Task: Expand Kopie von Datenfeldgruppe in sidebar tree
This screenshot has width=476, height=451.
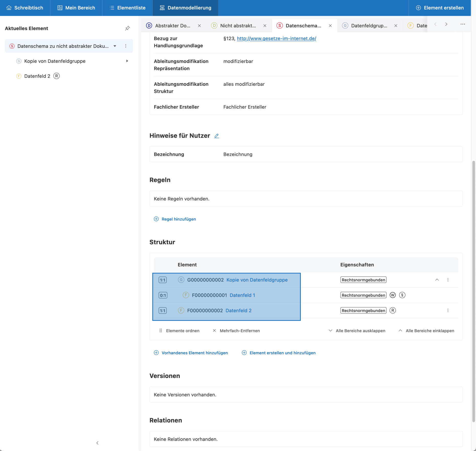Action: pos(127,61)
